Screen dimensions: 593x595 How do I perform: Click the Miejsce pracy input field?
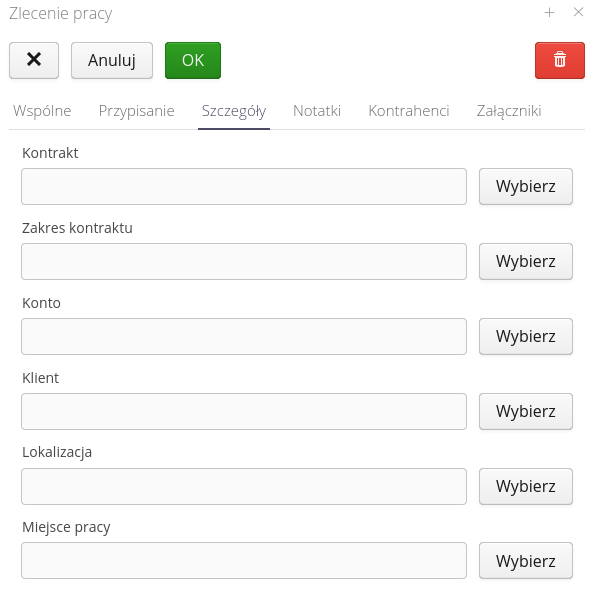pos(244,561)
